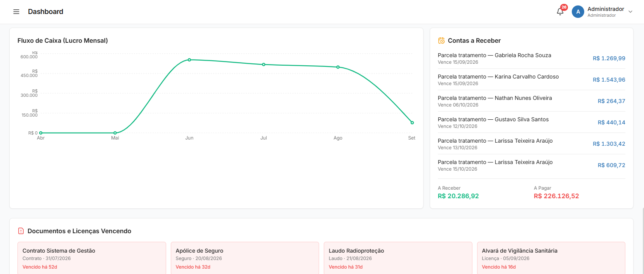The image size is (644, 274).
Task: Click the R$ 1.269,99 amount
Action: 609,58
